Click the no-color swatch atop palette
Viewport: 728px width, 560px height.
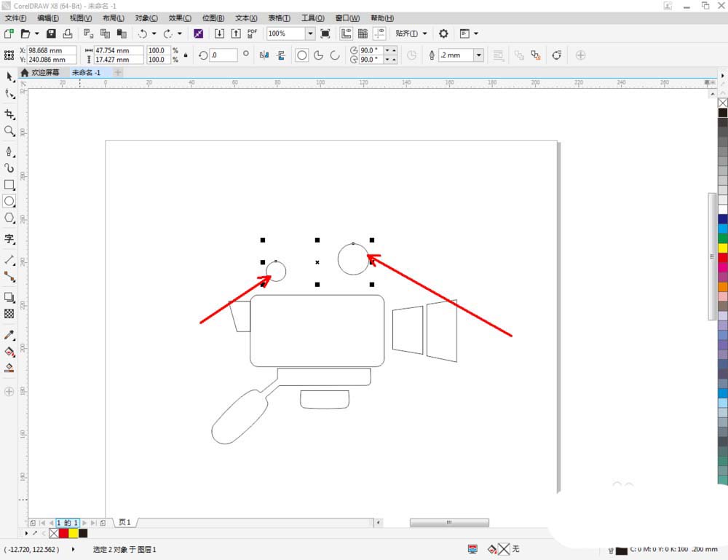pyautogui.click(x=723, y=103)
